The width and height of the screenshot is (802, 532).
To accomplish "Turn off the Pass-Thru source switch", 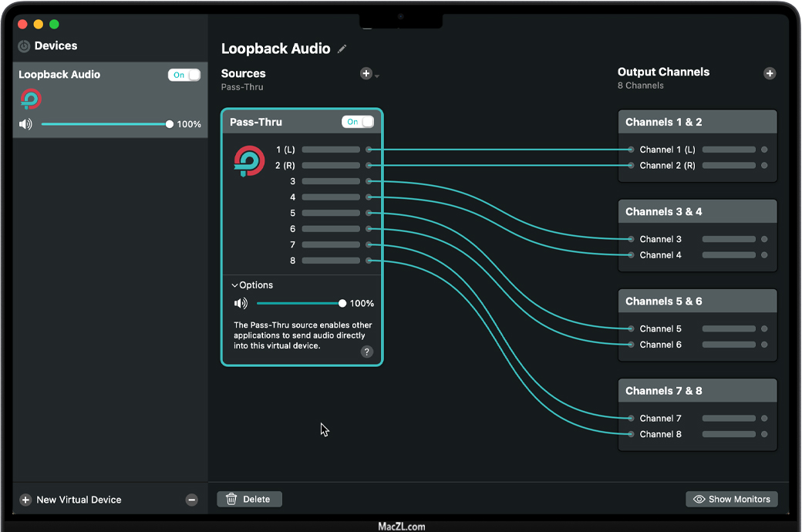I will tap(358, 122).
